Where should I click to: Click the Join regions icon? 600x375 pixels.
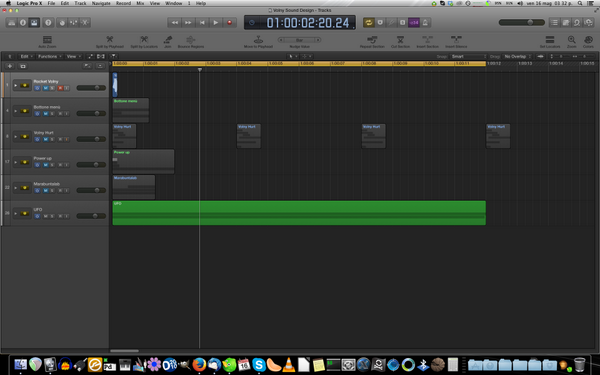pos(168,39)
